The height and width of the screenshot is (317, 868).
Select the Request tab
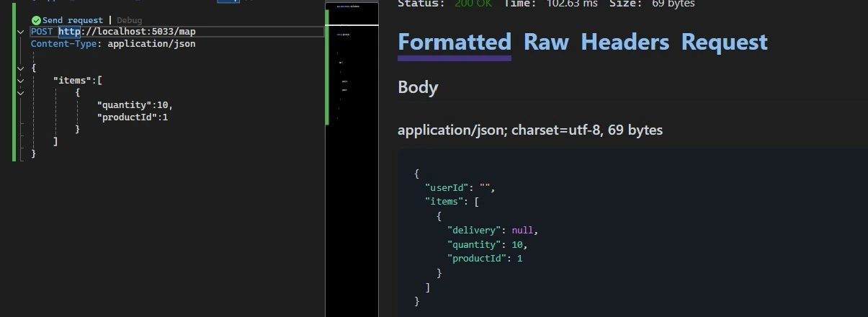tap(724, 42)
